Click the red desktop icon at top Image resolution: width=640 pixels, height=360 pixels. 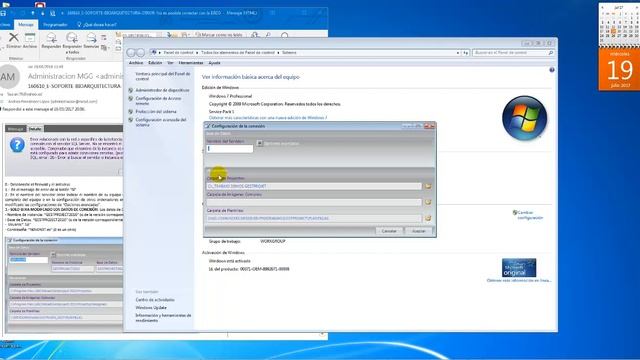click(40, 5)
